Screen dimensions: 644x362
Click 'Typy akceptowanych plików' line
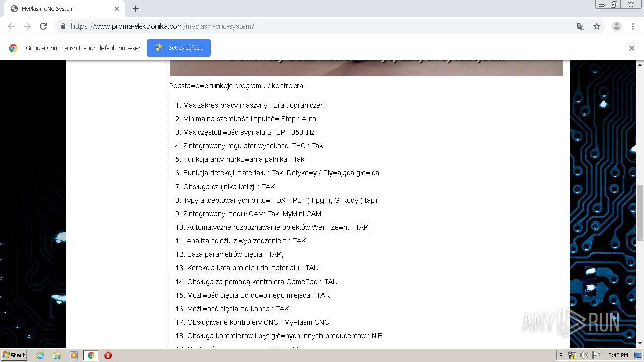point(280,200)
